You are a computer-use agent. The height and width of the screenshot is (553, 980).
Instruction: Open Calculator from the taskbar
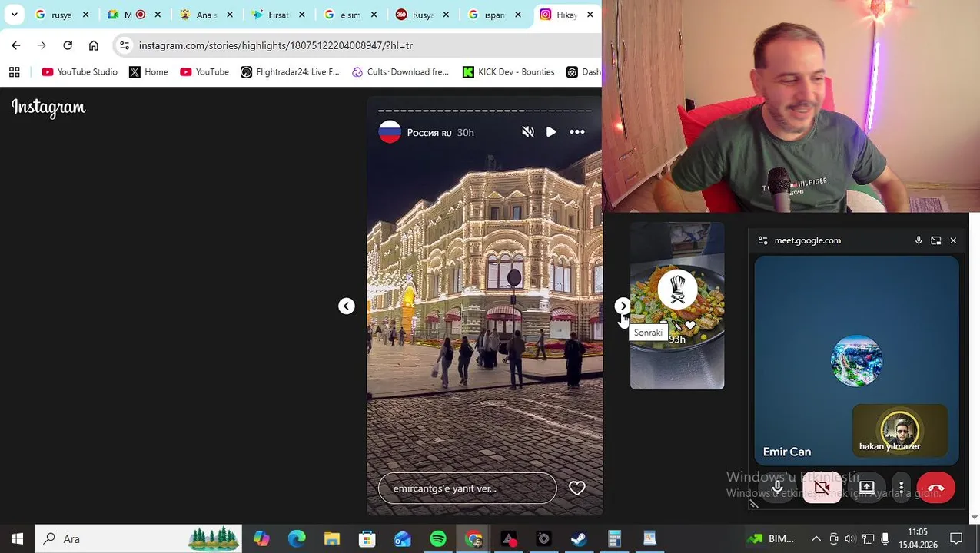click(615, 538)
